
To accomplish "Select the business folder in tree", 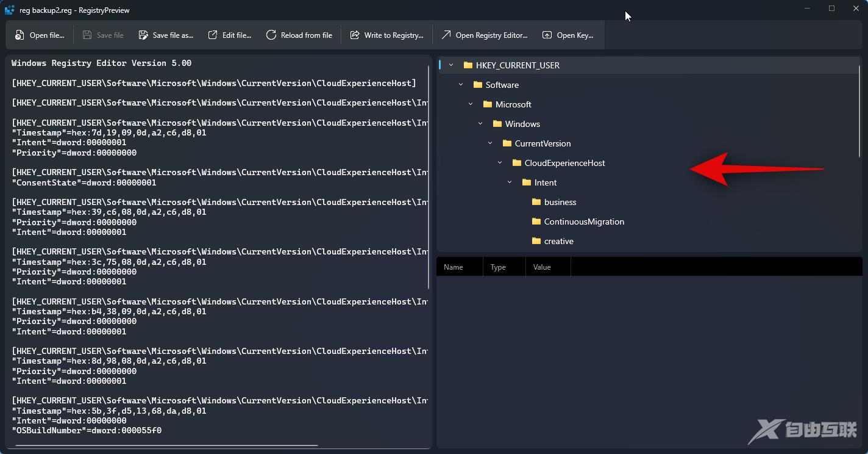I will (560, 202).
